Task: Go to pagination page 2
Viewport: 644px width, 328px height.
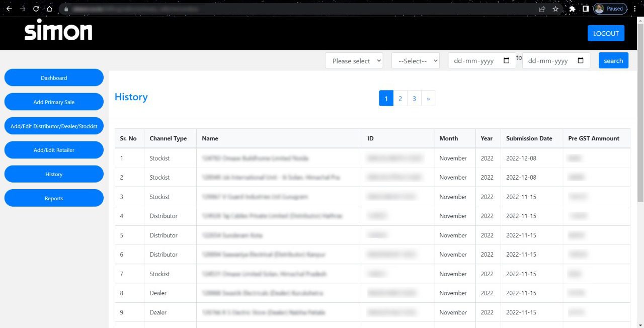Action: 400,99
